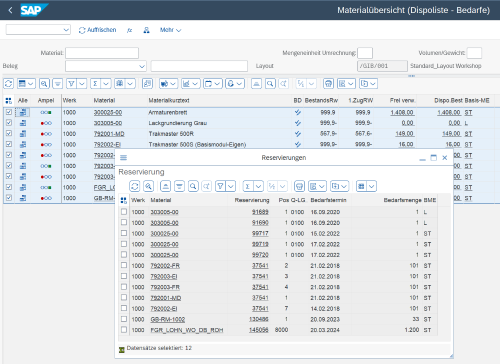Click find icon in Reservierung toolbar
Viewport: 500px width, 364px height.
[x=193, y=186]
